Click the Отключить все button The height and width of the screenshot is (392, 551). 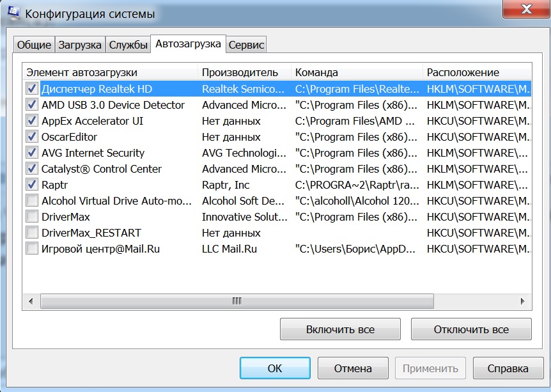point(471,329)
